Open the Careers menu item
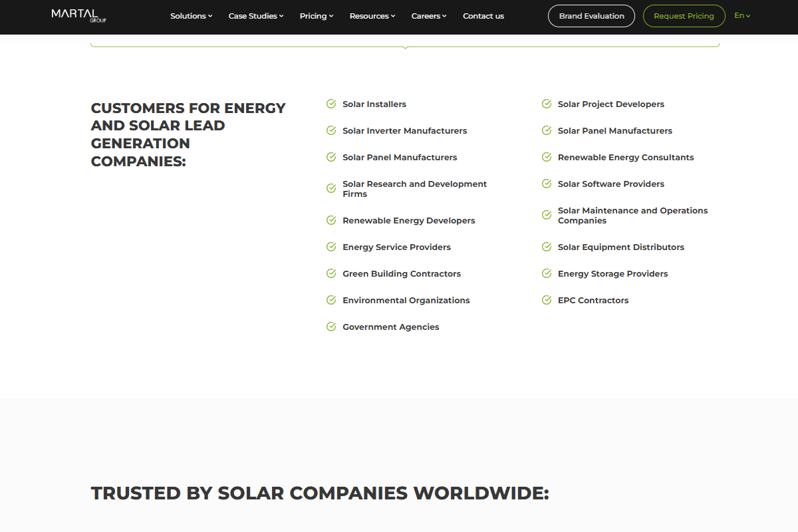Screen dimensions: 798x532 [x=429, y=16]
